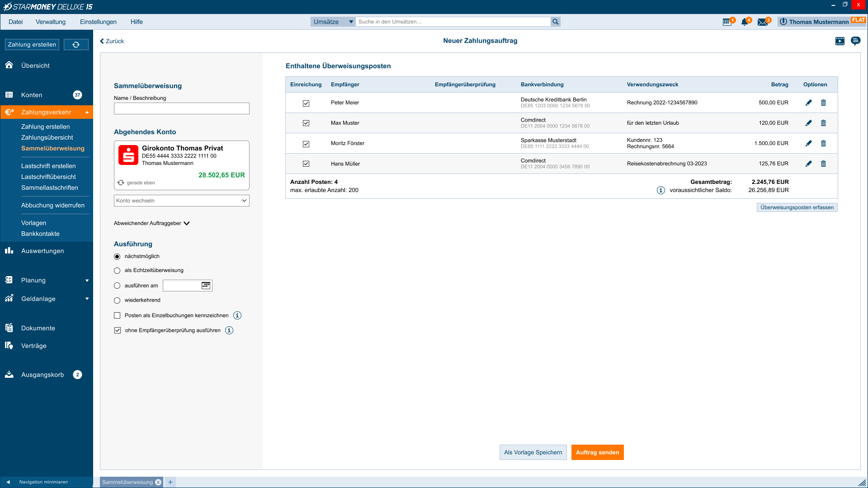
Task: Open the calendar notifications icon with badge 1
Action: (x=727, y=21)
